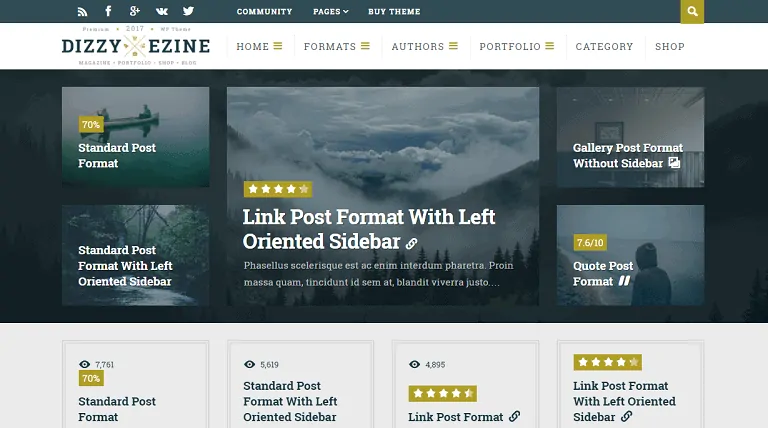Click the eye views icon showing 5,619
Screen dimensions: 768x428
[249, 364]
